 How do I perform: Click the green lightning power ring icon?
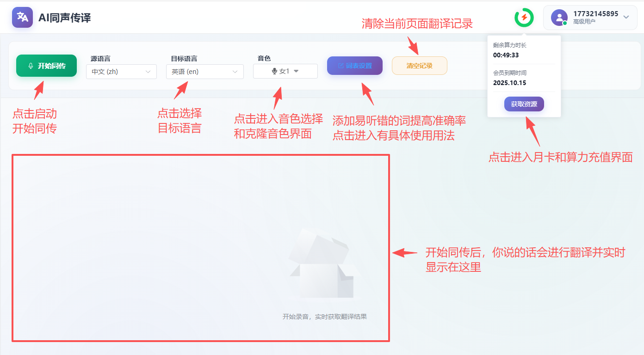[x=524, y=18]
